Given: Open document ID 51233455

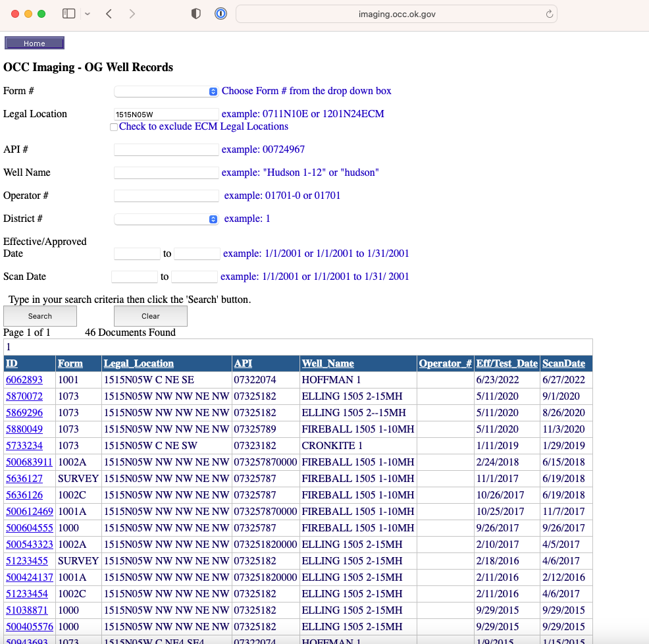Looking at the screenshot, I should [27, 561].
